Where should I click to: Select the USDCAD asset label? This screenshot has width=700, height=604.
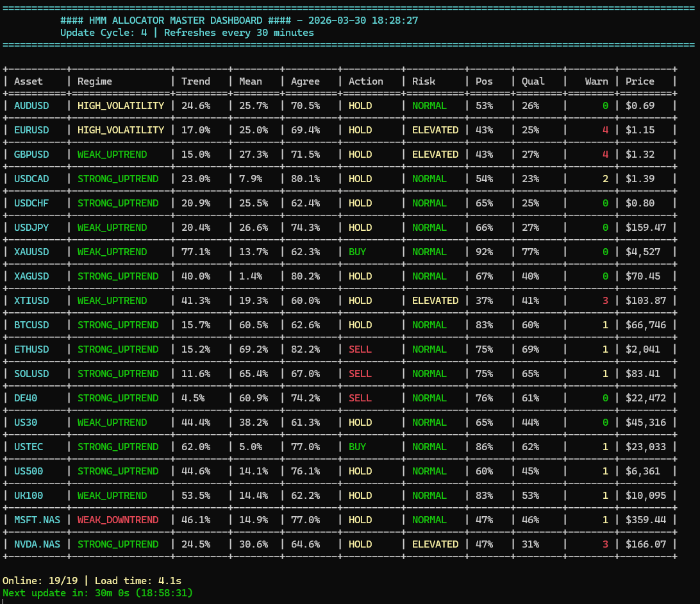(31, 178)
